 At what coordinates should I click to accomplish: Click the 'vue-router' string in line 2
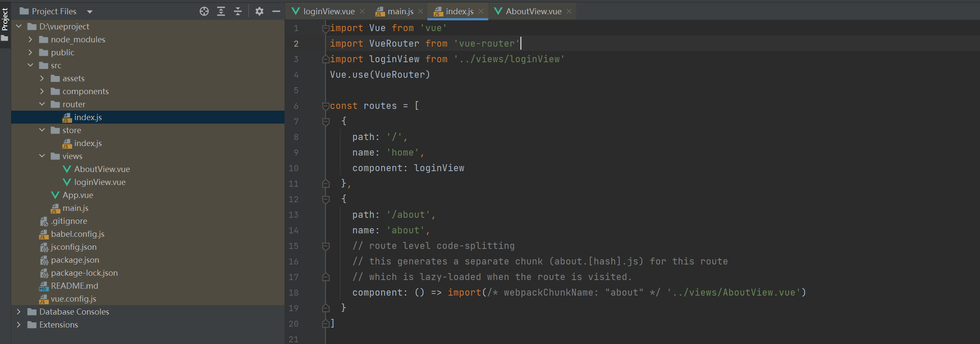tap(487, 44)
